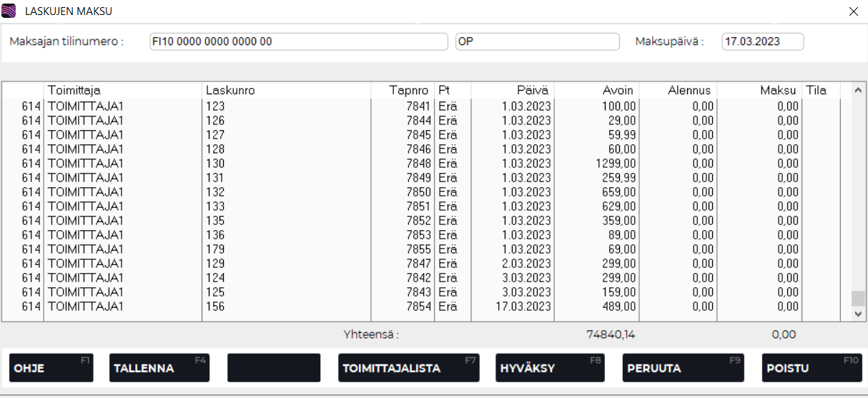The height and width of the screenshot is (398, 868).
Task: Click the application logo icon in title bar
Action: coord(10,11)
